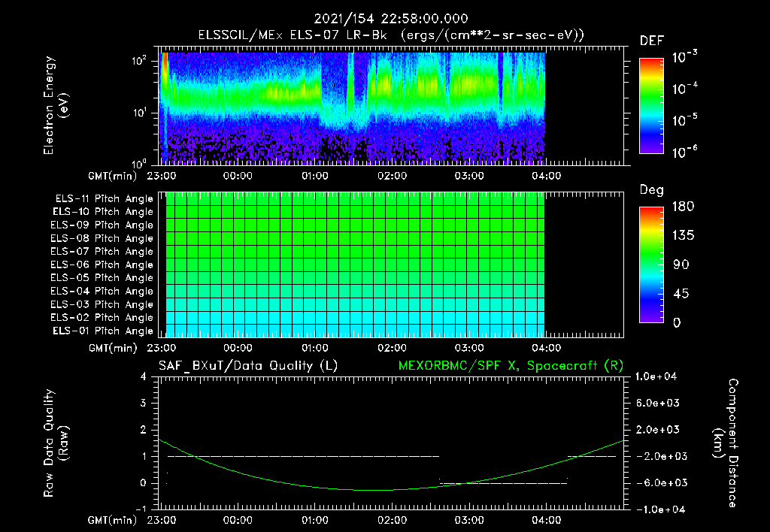Click the data quality line at level 0

point(503,483)
